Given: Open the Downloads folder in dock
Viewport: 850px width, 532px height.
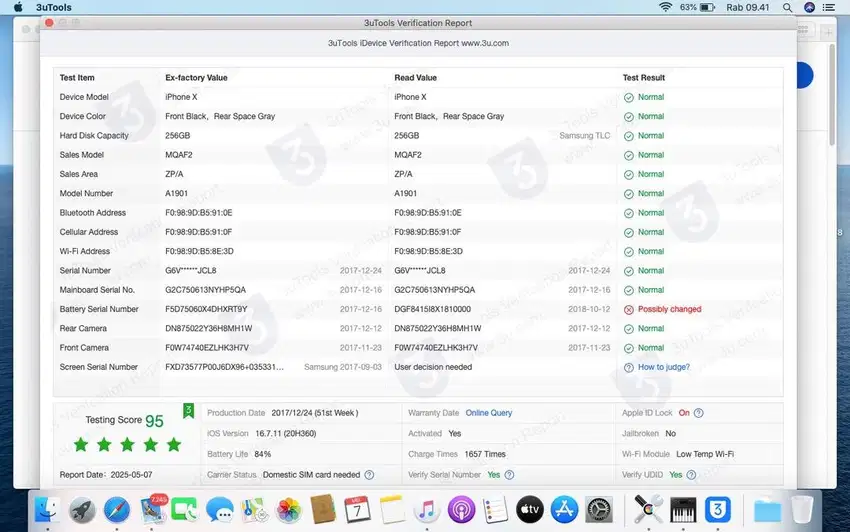Looking at the screenshot, I should point(768,510).
